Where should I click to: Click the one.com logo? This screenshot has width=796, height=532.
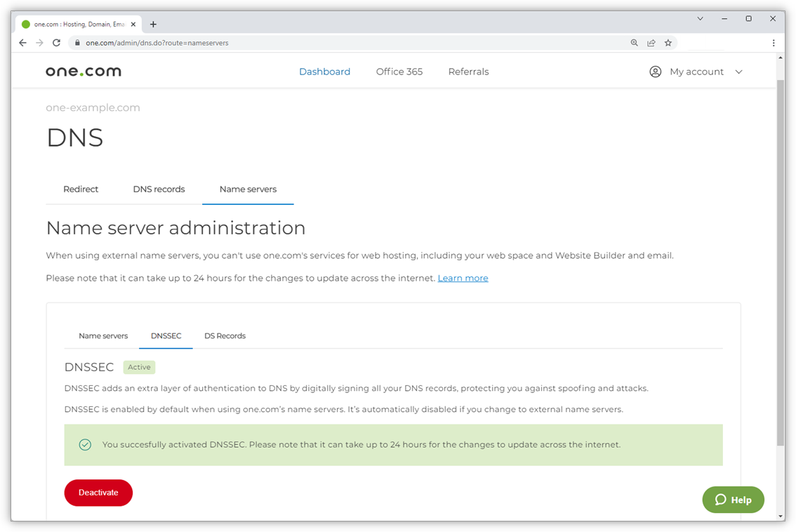84,72
